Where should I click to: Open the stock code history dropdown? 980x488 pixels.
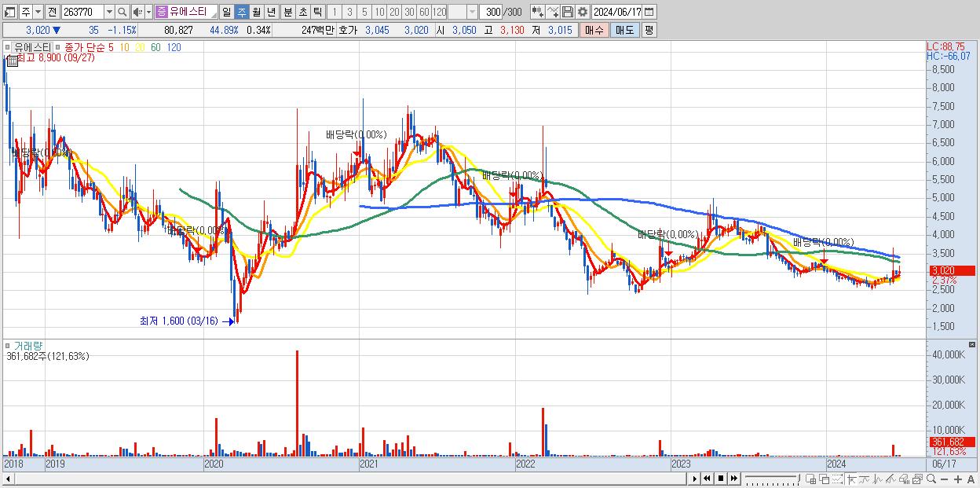[x=109, y=12]
